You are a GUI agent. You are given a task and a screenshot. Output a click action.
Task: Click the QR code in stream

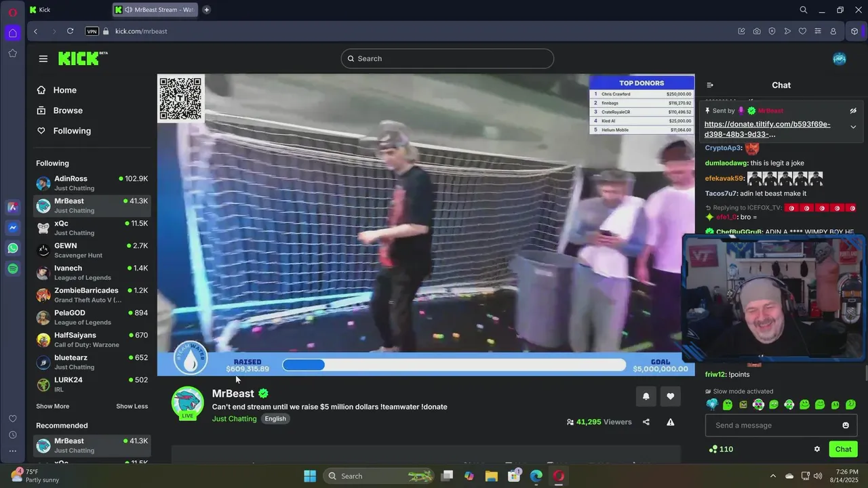180,99
